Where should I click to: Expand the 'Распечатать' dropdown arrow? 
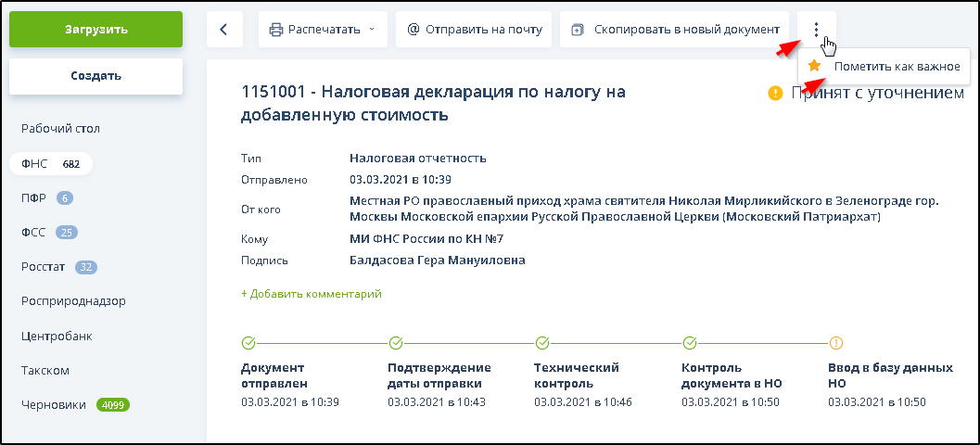[x=372, y=30]
